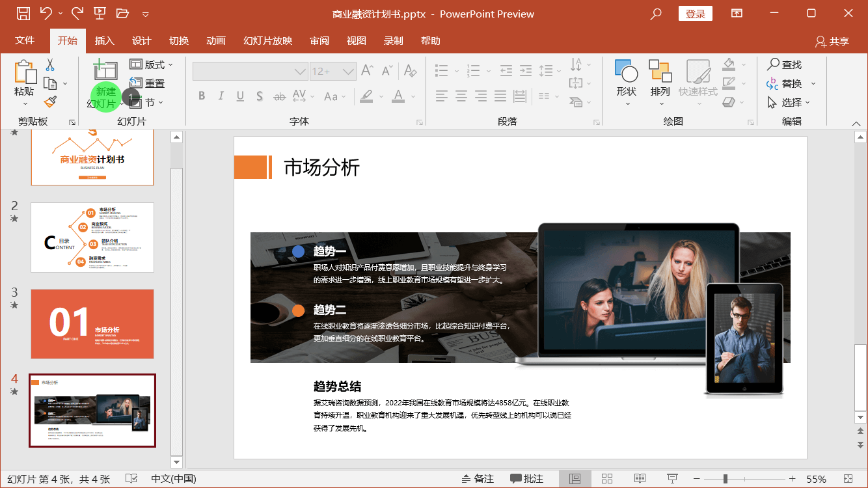
Task: Toggle left text alignment
Action: coord(442,96)
